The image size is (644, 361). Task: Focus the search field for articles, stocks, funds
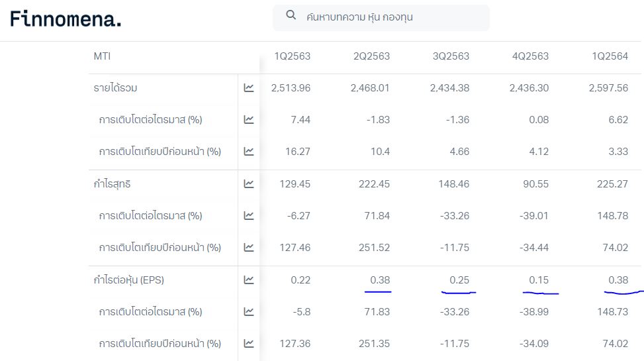pyautogui.click(x=391, y=17)
